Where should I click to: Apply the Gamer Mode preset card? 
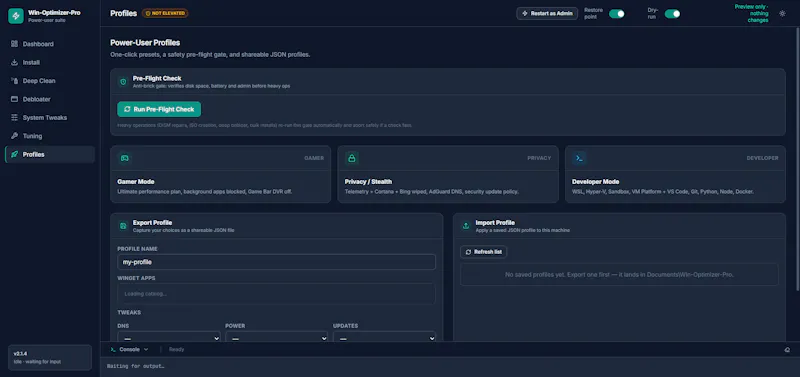coord(220,174)
